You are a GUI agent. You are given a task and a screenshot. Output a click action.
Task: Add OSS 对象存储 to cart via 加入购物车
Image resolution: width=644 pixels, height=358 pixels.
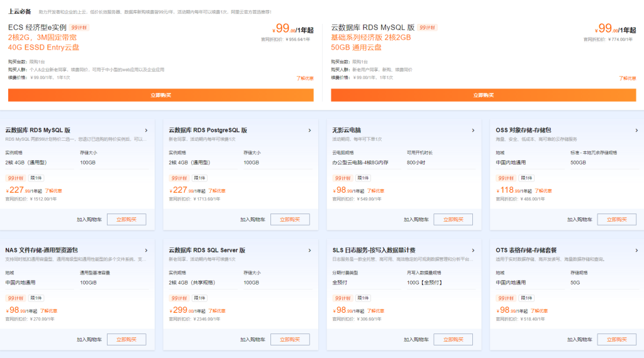click(x=579, y=220)
